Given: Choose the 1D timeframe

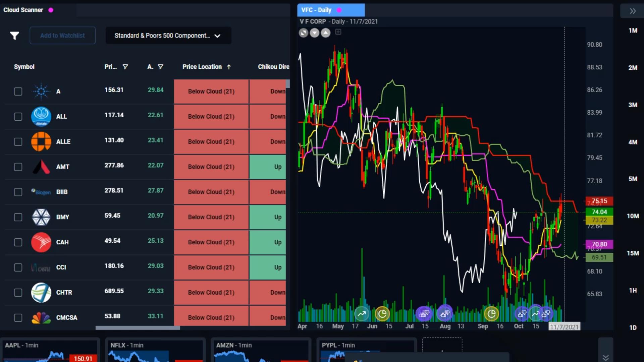Looking at the screenshot, I should click(x=633, y=327).
